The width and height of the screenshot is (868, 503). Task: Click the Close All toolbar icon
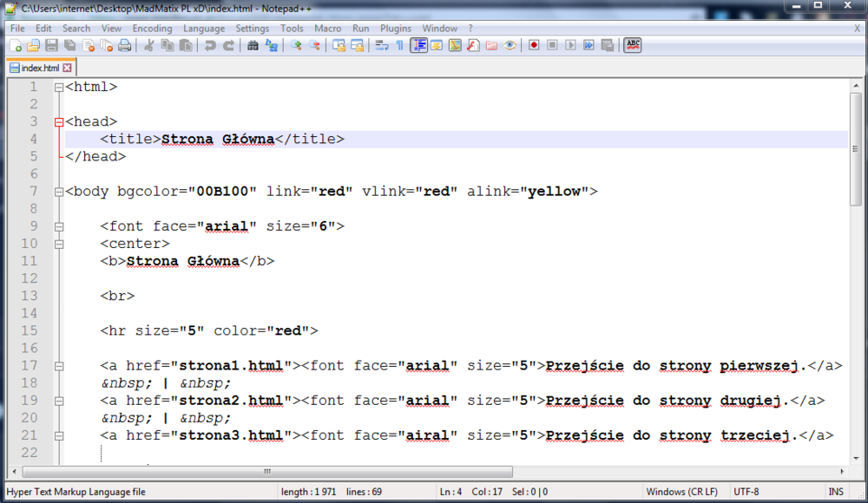click(x=106, y=45)
